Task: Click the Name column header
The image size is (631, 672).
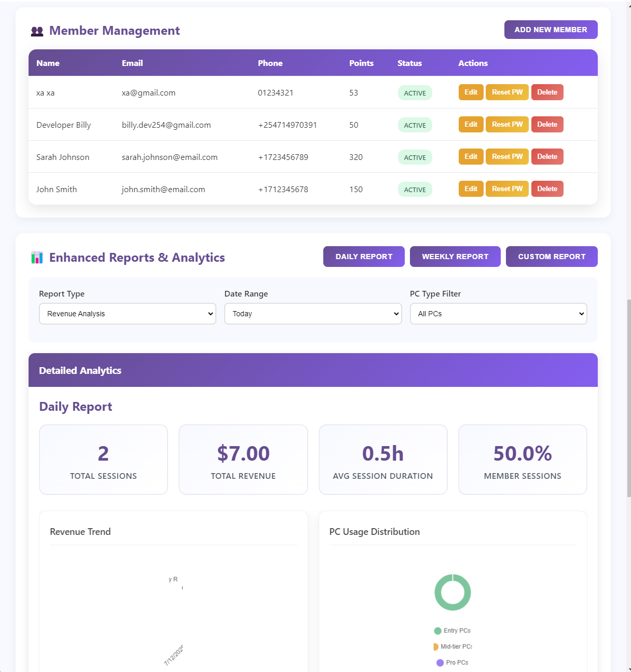Action: tap(48, 63)
